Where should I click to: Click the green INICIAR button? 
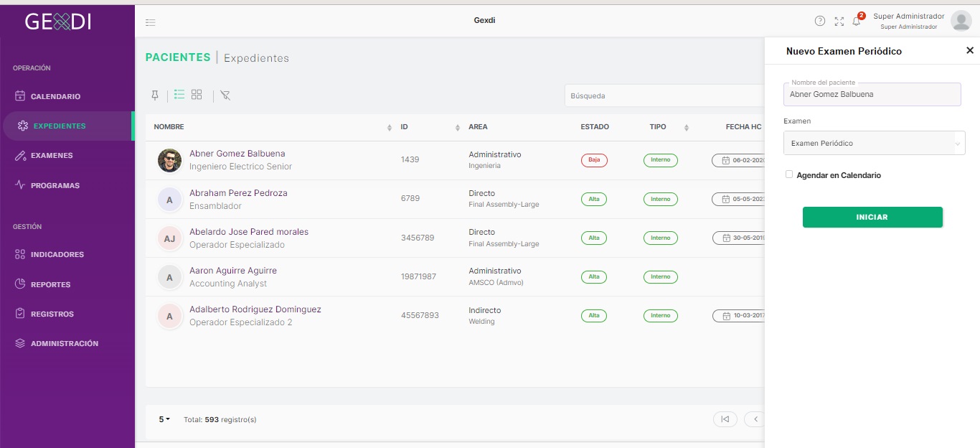tap(872, 217)
